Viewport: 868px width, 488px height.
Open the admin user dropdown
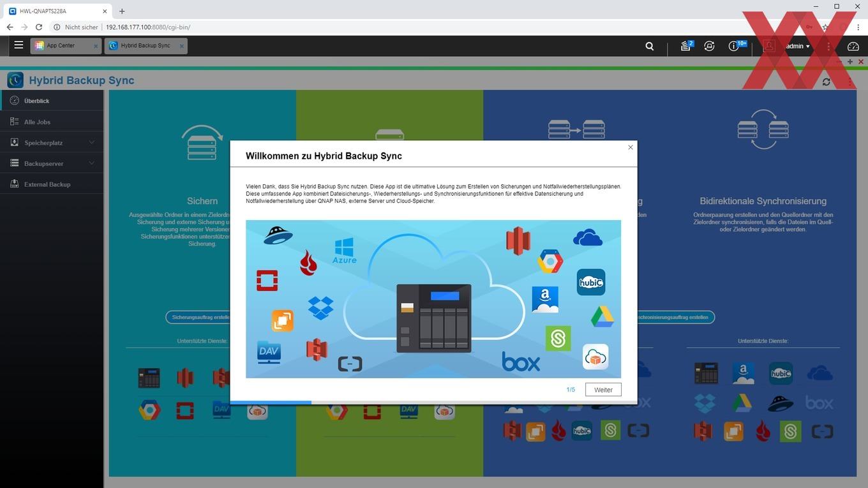pyautogui.click(x=798, y=46)
